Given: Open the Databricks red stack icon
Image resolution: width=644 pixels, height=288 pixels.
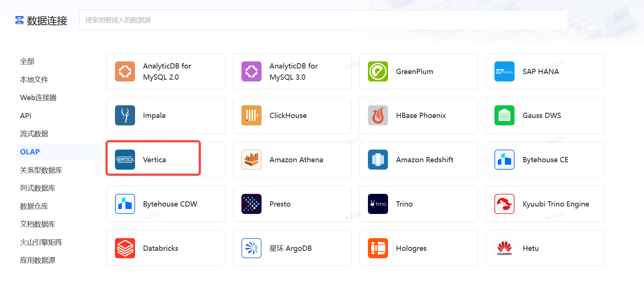Looking at the screenshot, I should click(x=125, y=248).
